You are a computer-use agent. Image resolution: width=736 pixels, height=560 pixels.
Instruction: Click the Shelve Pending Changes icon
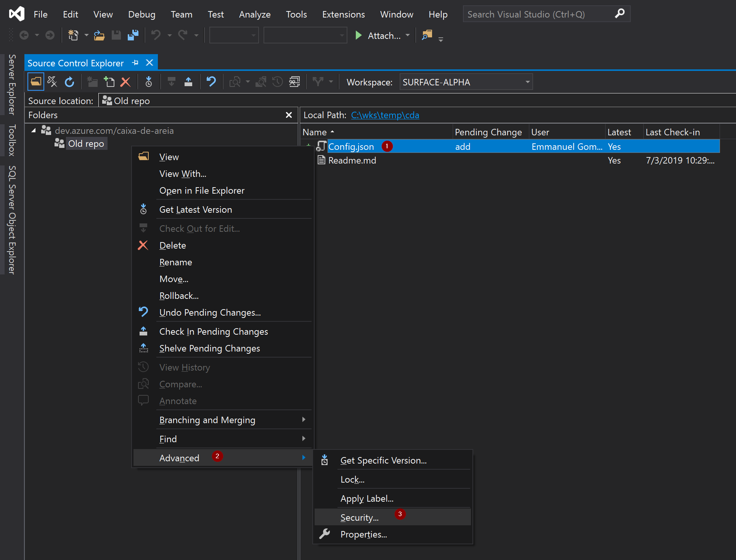tap(146, 348)
